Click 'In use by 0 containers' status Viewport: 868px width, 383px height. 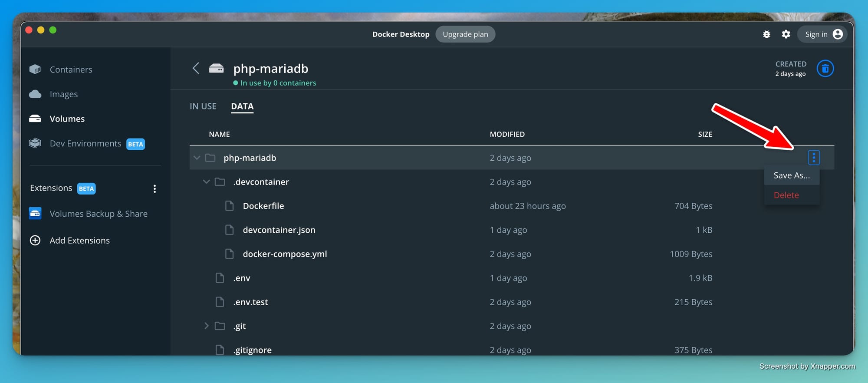(x=275, y=83)
